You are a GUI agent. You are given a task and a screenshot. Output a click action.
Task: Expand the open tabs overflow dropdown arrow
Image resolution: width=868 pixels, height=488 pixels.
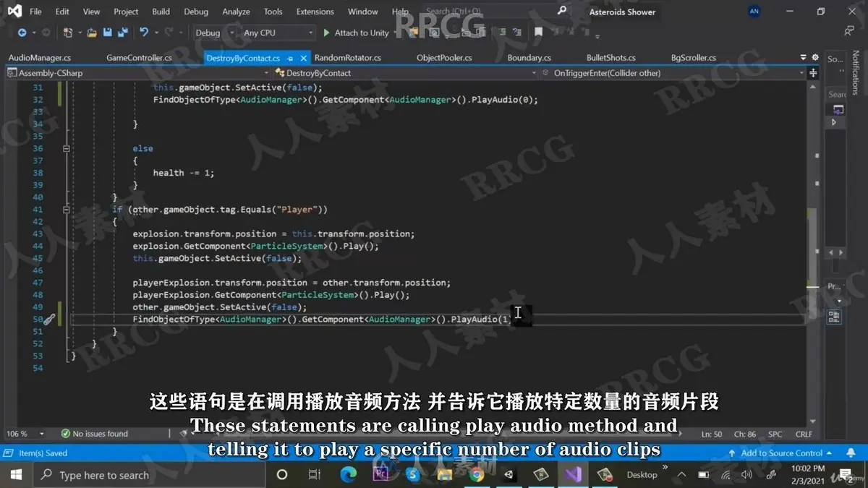click(803, 58)
